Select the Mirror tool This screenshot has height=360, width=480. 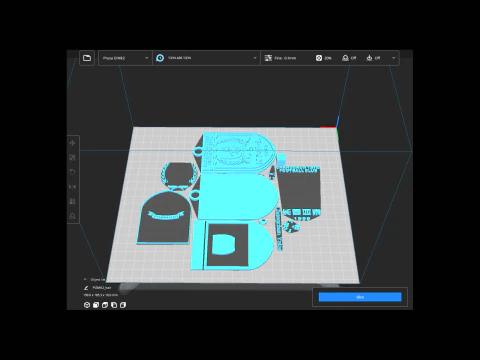(x=72, y=187)
